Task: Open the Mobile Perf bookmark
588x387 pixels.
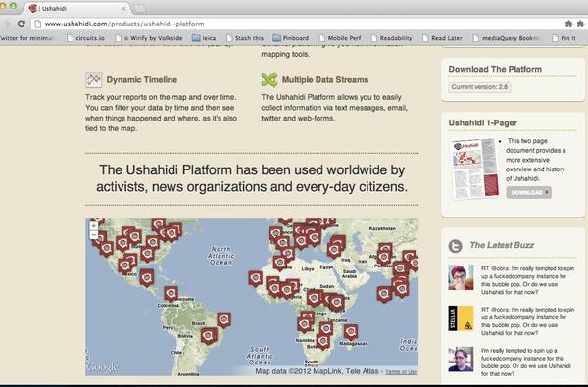Action: (340, 38)
